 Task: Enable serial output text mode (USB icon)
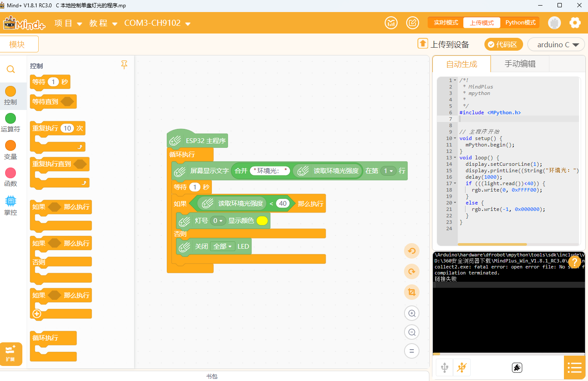click(x=444, y=367)
